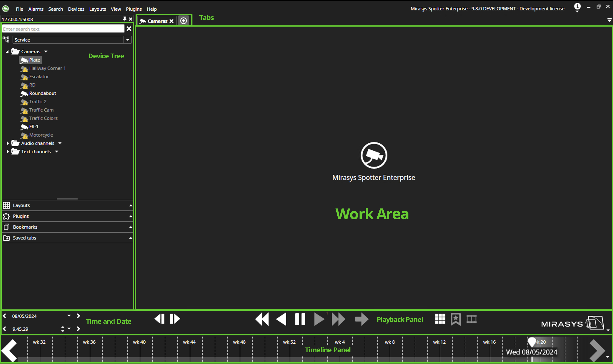Pin the device tree panel
The height and width of the screenshot is (364, 613).
coord(125,19)
